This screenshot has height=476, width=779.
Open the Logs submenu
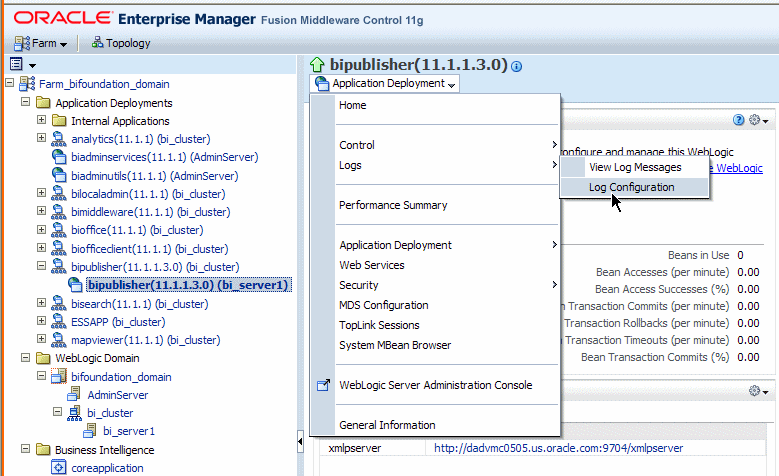(447, 165)
